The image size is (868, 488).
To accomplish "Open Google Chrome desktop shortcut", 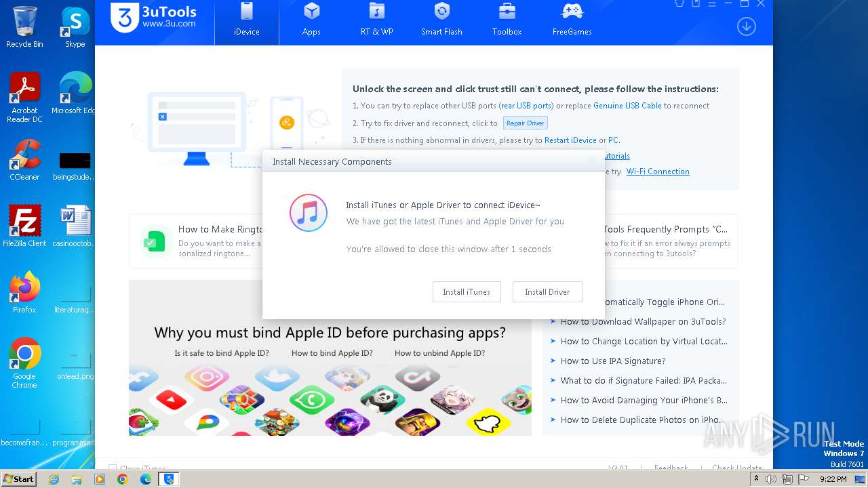I will 24,363.
